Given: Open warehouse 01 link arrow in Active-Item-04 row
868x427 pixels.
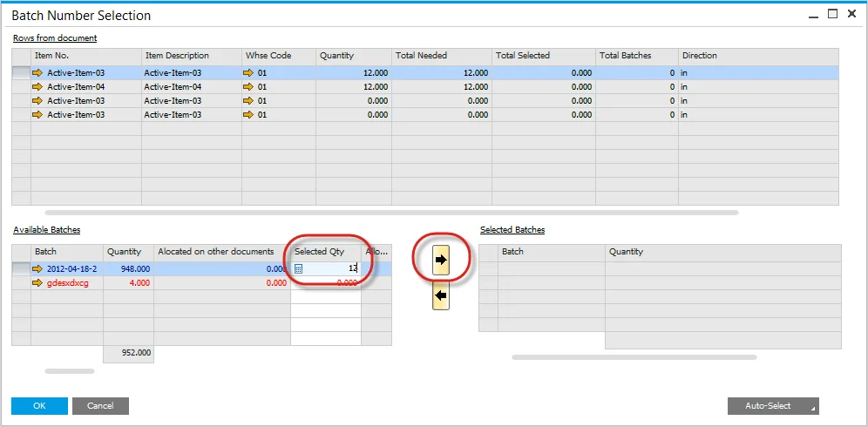Looking at the screenshot, I should pos(248,87).
